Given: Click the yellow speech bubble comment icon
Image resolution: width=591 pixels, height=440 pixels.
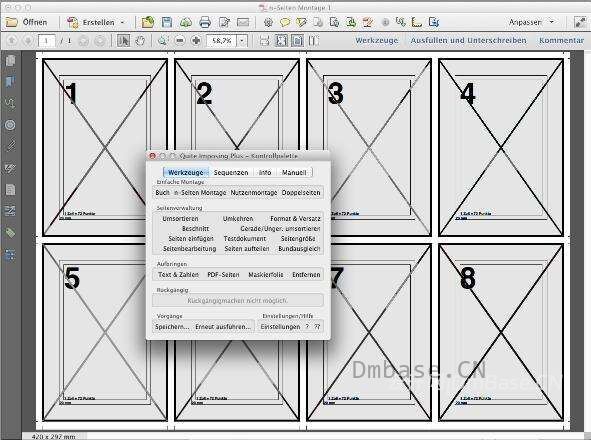Looking at the screenshot, I should 285,23.
